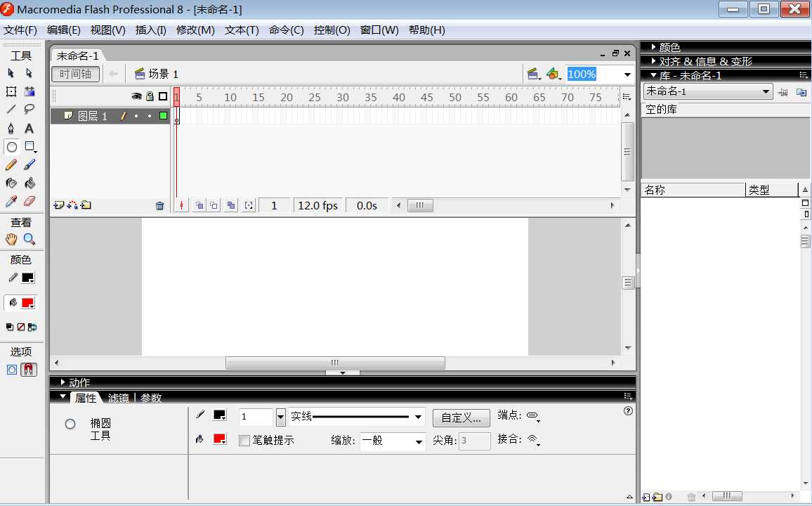Toggle lock all layers icon
The image size is (812, 506).
click(x=150, y=96)
